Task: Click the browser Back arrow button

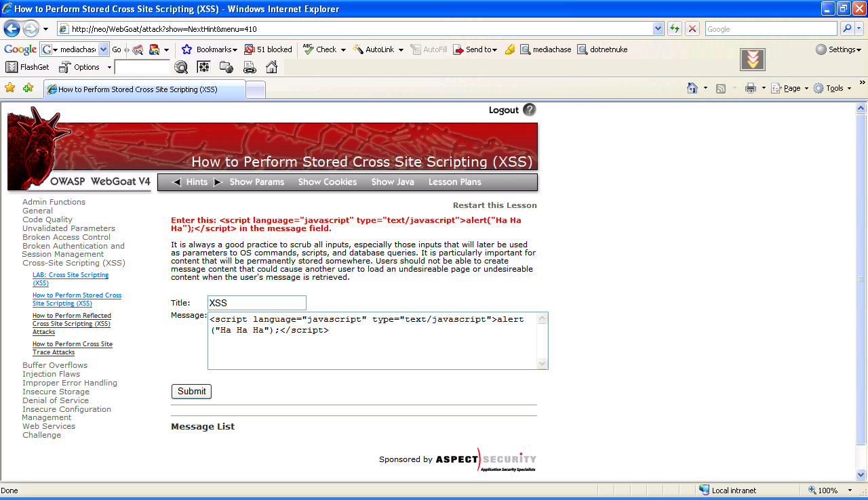Action: click(12, 29)
